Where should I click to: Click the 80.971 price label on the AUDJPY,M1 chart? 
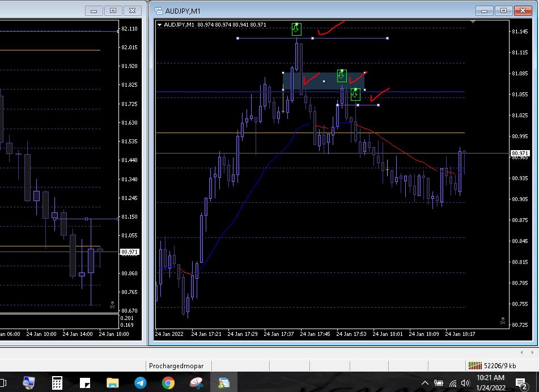pos(520,153)
